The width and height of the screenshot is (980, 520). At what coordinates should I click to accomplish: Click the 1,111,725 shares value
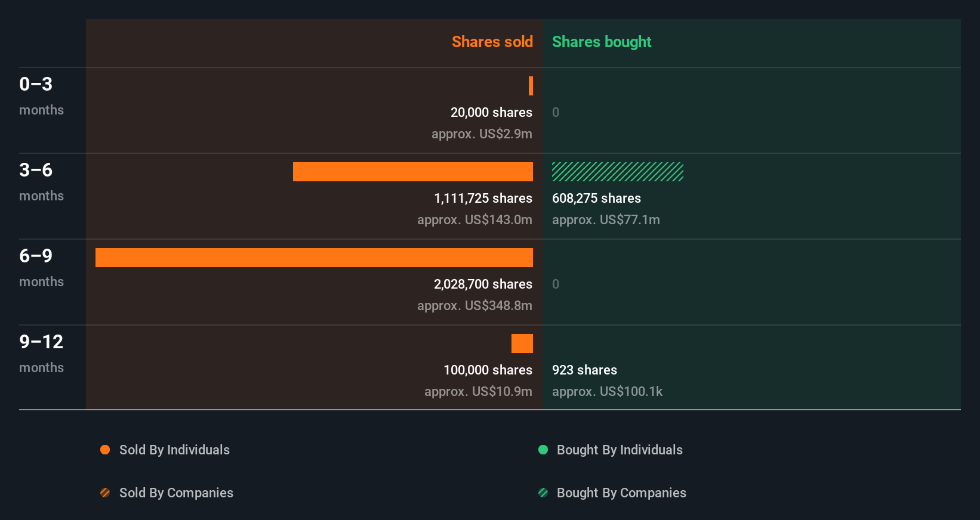pyautogui.click(x=483, y=198)
